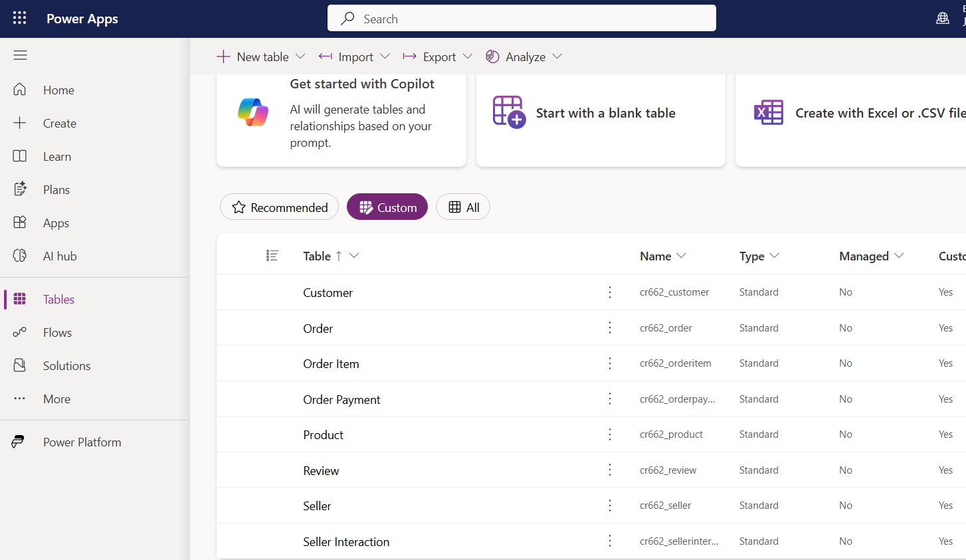Image resolution: width=966 pixels, height=560 pixels.
Task: Open the Type column filter dropdown
Action: 775,256
